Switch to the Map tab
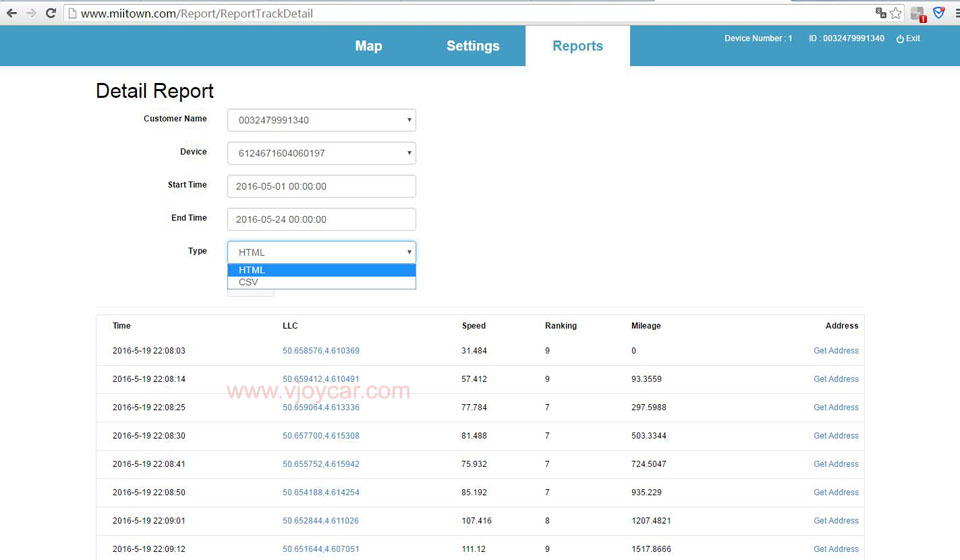 [368, 46]
